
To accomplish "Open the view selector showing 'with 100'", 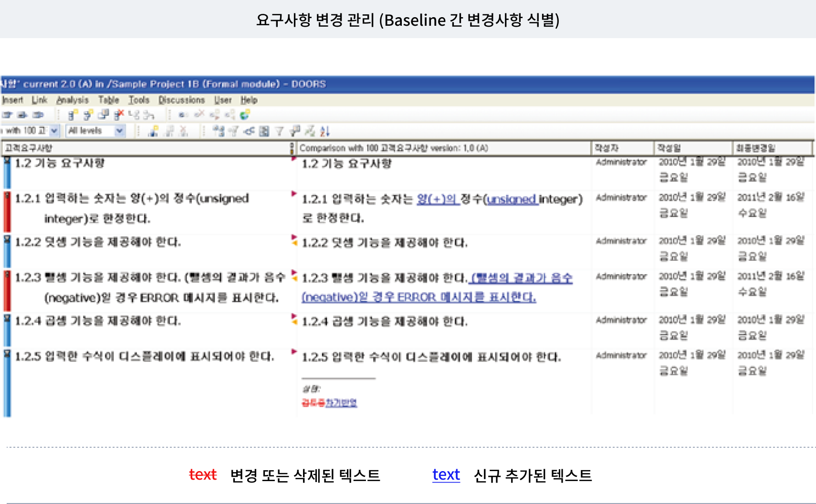I will (x=29, y=131).
